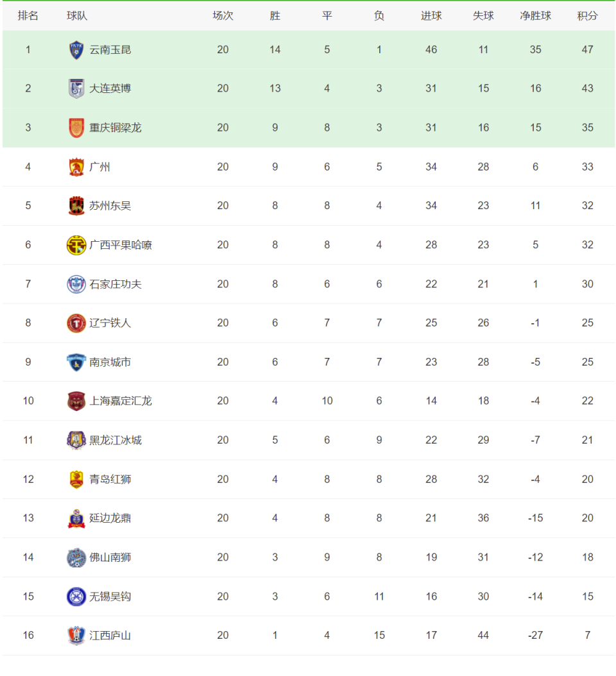
Task: Click the 重庆铜梁龙 team badge icon
Action: click(76, 128)
